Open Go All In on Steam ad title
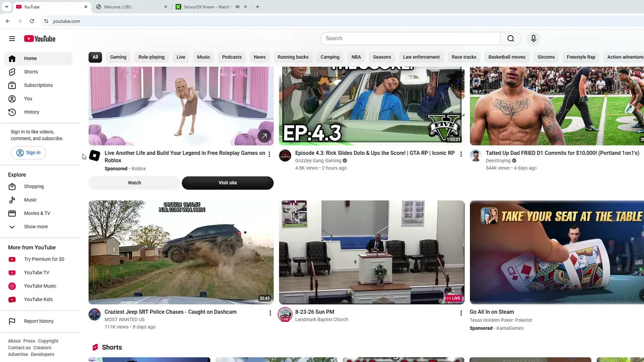The height and width of the screenshot is (362, 644). pos(492,312)
